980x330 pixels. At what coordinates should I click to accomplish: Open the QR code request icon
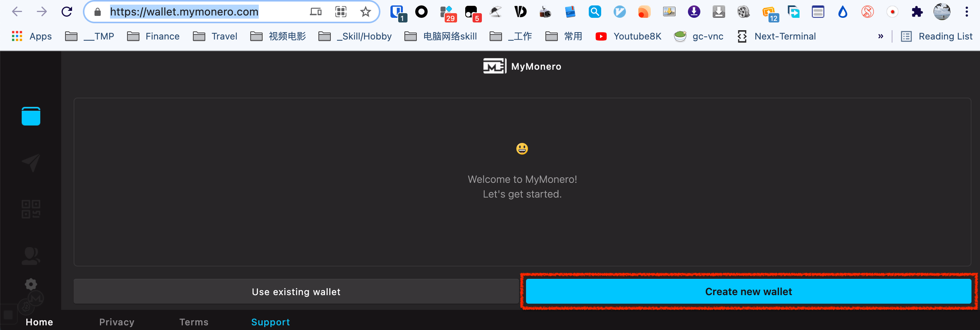coord(31,209)
